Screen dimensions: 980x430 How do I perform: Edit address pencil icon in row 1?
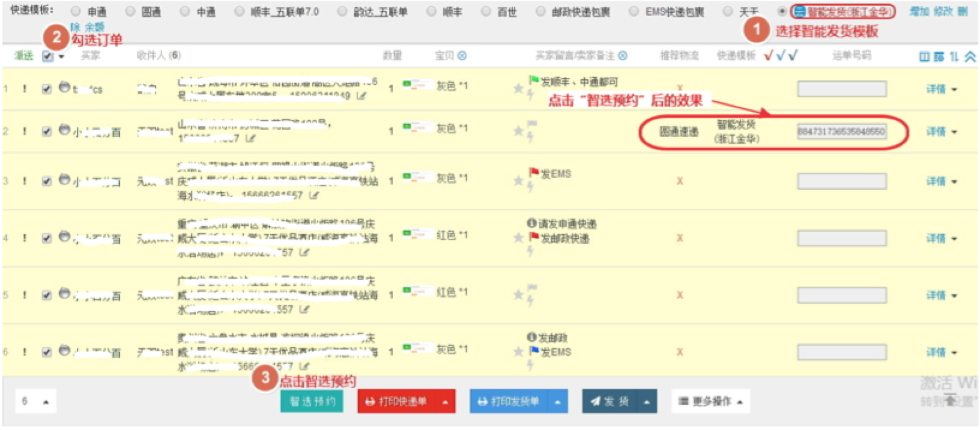coord(361,95)
